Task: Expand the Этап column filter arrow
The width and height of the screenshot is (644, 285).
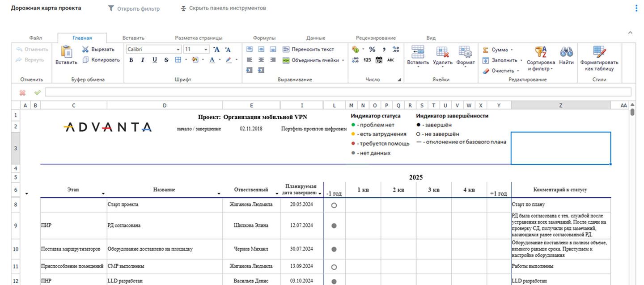Action: click(x=103, y=193)
